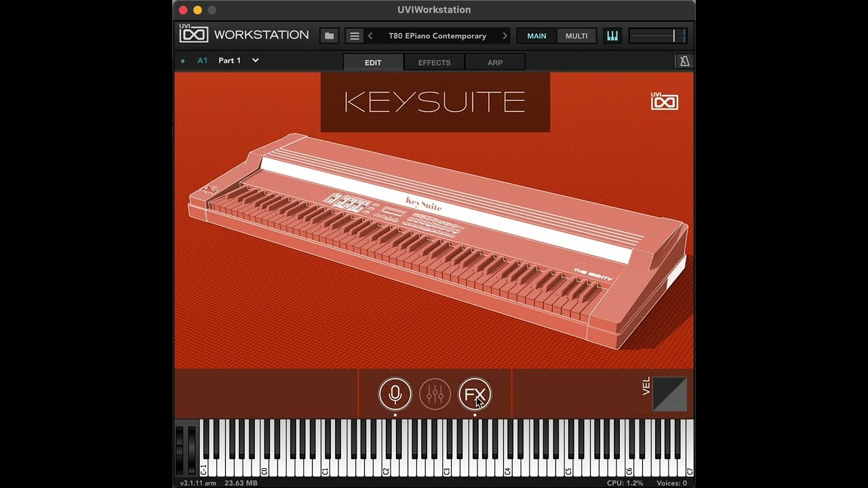
Task: Click the UVI Workstation logo
Action: tap(244, 34)
